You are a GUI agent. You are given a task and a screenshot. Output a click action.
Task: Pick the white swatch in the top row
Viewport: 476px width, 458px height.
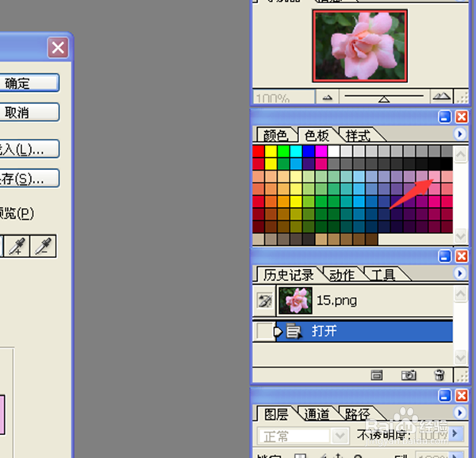coord(334,152)
